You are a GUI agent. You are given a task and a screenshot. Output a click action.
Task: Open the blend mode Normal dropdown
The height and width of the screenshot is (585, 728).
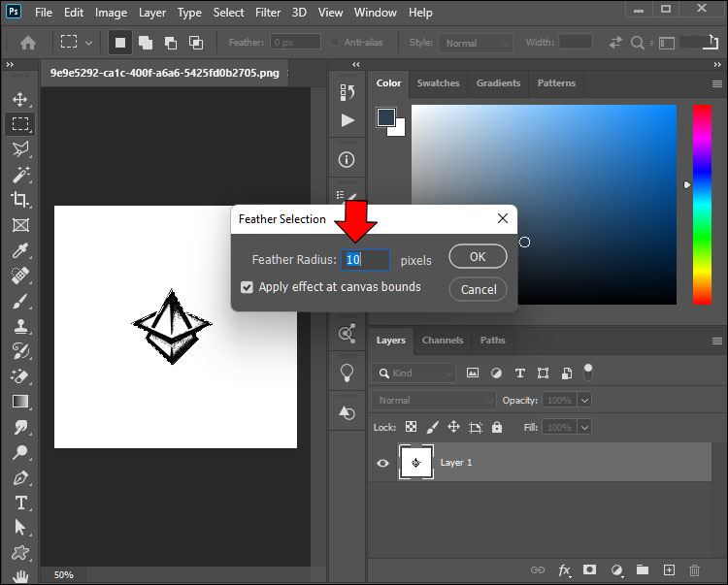click(x=433, y=401)
